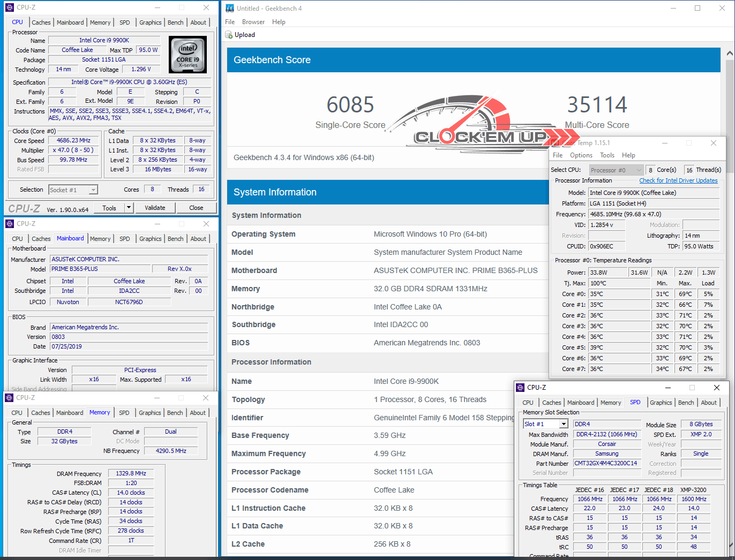
Task: Open the Slot #1 memory slot dropdown
Action: coord(564,424)
